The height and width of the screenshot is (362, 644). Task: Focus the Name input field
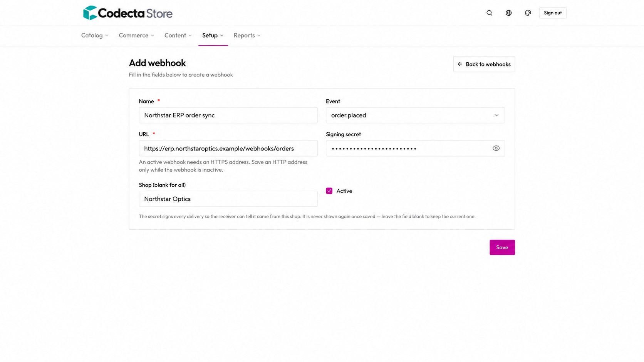pos(228,115)
